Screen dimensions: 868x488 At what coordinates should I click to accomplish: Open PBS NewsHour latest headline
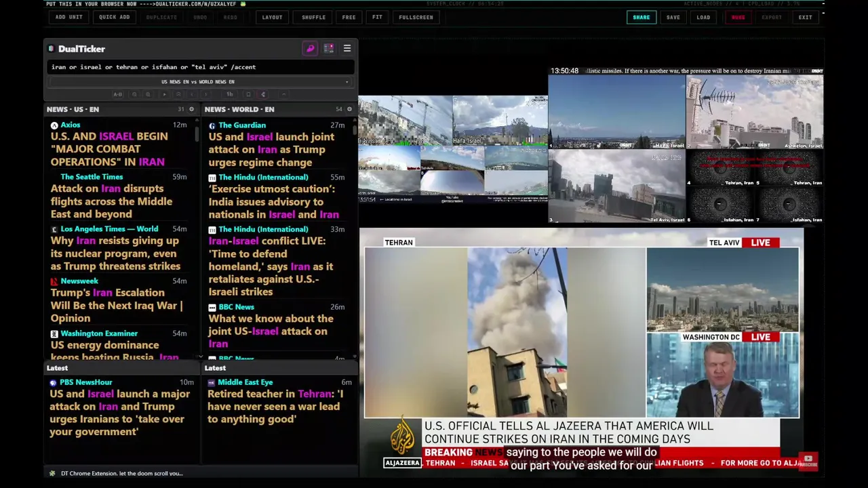tap(120, 413)
